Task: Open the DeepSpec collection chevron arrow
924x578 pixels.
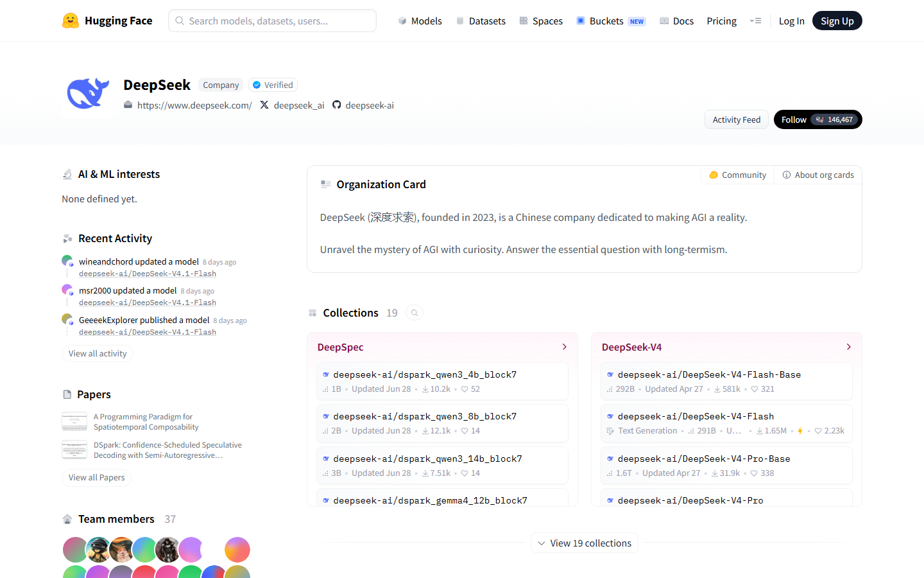Action: tap(565, 347)
